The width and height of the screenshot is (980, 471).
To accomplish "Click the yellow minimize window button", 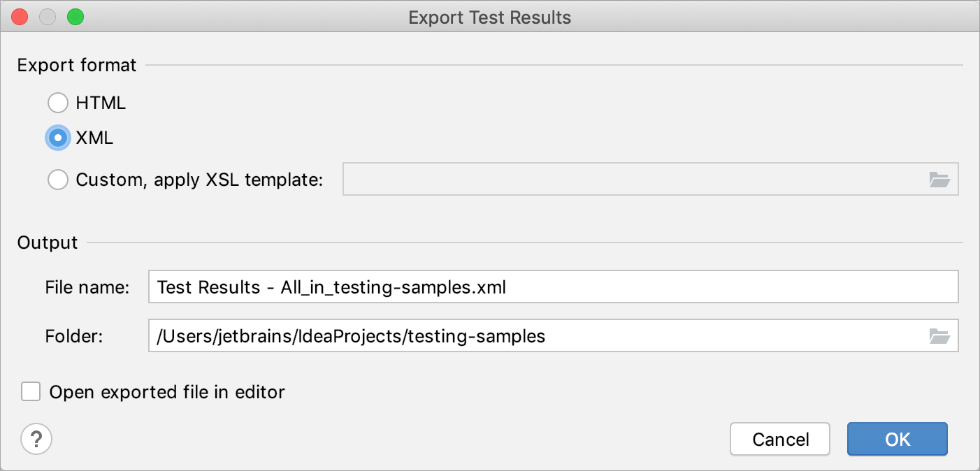I will point(48,16).
